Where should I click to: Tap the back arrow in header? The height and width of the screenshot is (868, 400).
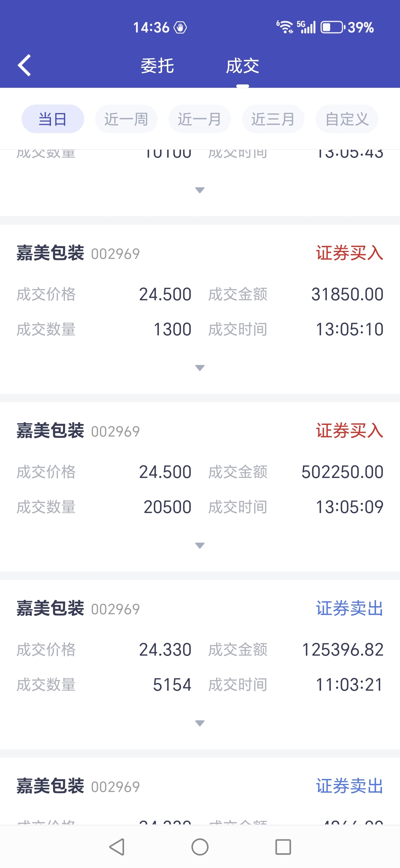tap(24, 65)
